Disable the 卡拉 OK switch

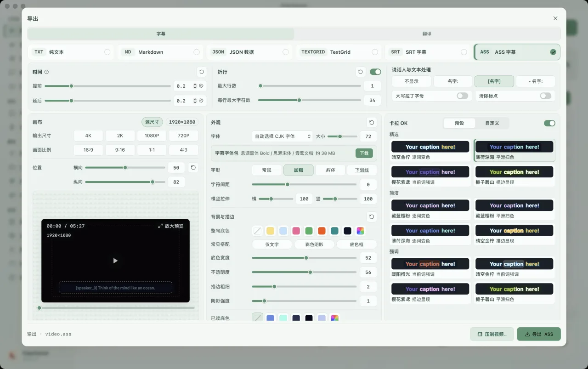(x=549, y=123)
